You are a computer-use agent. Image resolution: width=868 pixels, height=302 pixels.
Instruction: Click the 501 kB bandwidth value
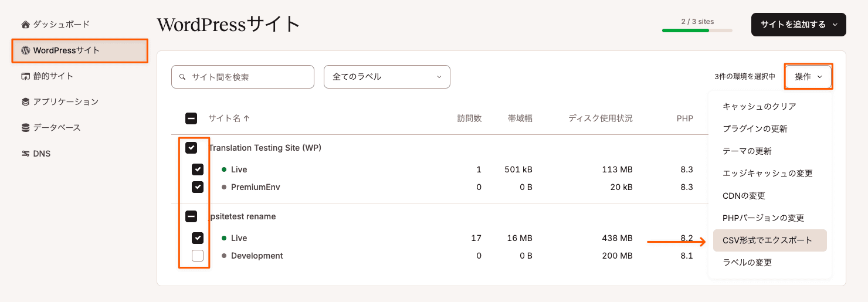(x=518, y=169)
